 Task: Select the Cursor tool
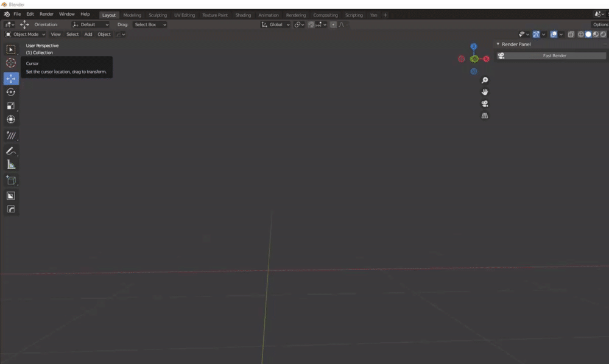click(x=11, y=63)
